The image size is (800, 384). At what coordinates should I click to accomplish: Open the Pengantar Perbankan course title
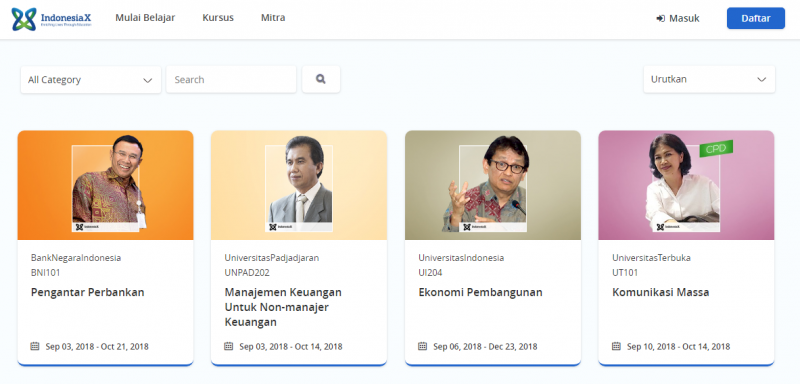tap(88, 293)
